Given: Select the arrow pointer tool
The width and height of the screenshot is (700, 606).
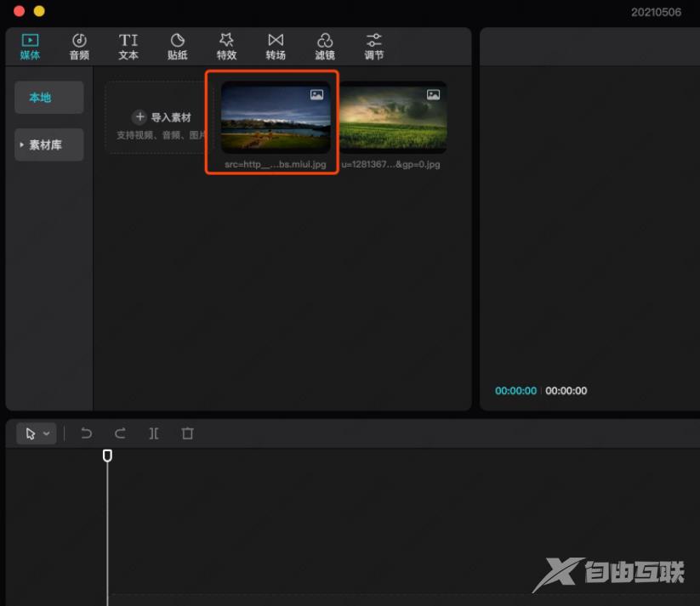Looking at the screenshot, I should 31,433.
